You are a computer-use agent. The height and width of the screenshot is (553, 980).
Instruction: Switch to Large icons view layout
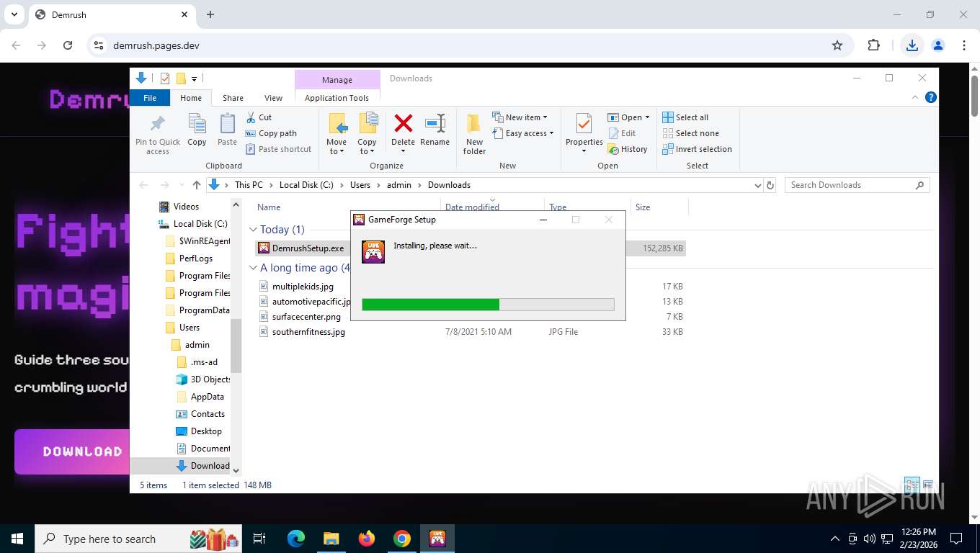tap(928, 485)
